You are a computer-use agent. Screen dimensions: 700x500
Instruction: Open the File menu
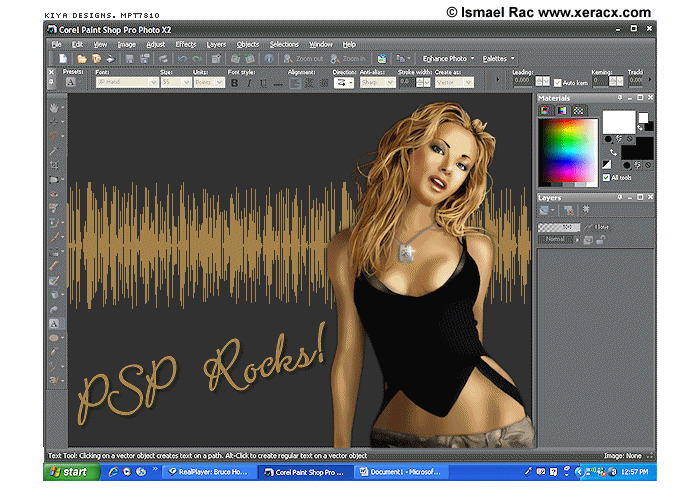point(56,44)
